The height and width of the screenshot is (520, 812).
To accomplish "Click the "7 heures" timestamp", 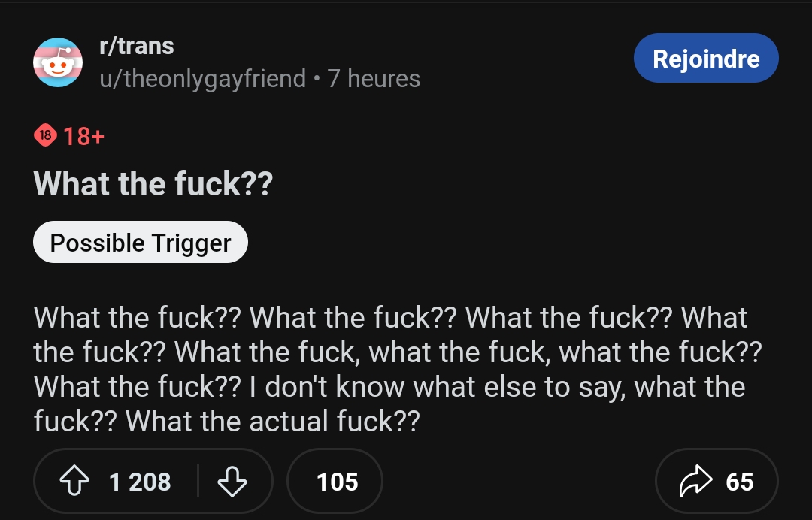I will 374,78.
